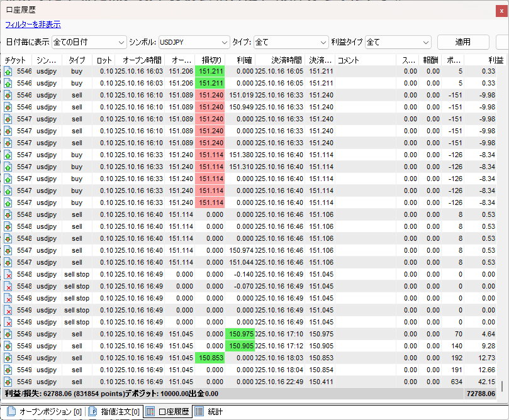
Task: Sort by the 決済時間 column header
Action: (x=286, y=60)
